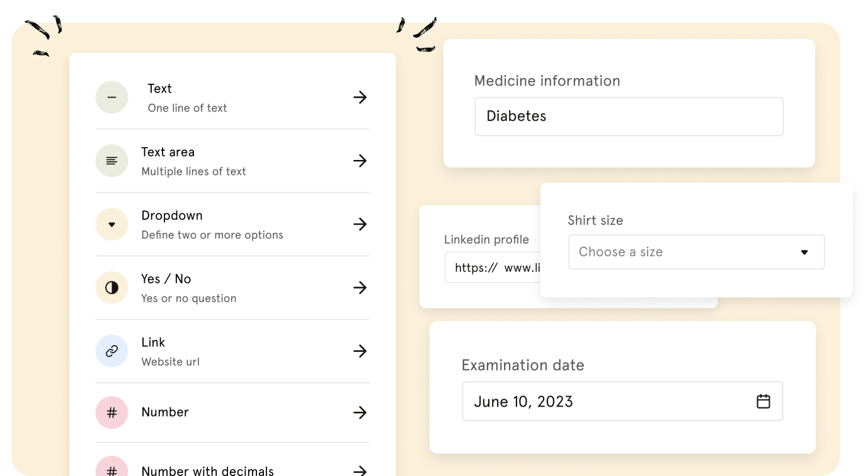
Task: Choose Number with decimals field type
Action: tap(207, 470)
